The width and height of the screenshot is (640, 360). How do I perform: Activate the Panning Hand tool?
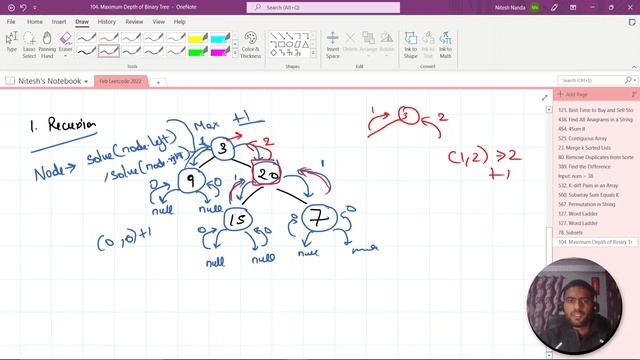pos(47,45)
